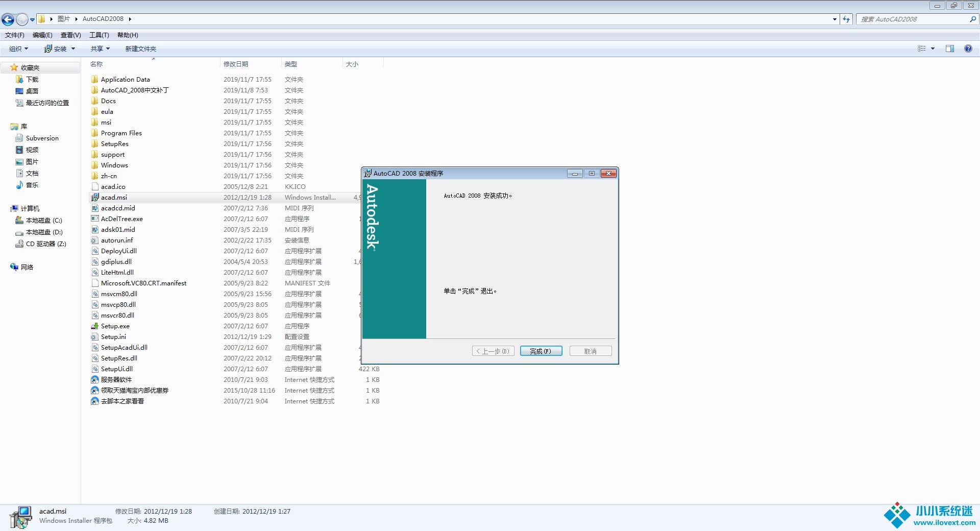This screenshot has height=531, width=980.
Task: Open the 工具(T) menu
Action: (x=99, y=35)
